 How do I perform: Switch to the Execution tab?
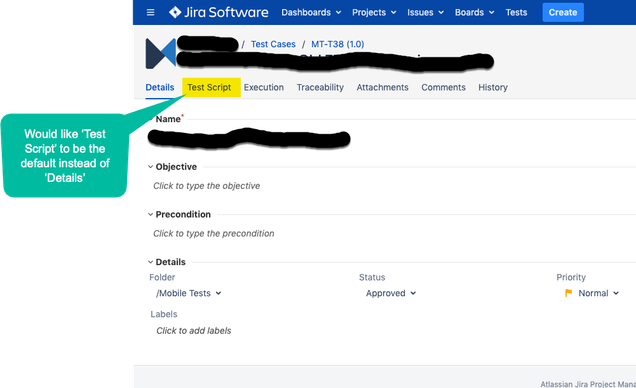point(264,88)
